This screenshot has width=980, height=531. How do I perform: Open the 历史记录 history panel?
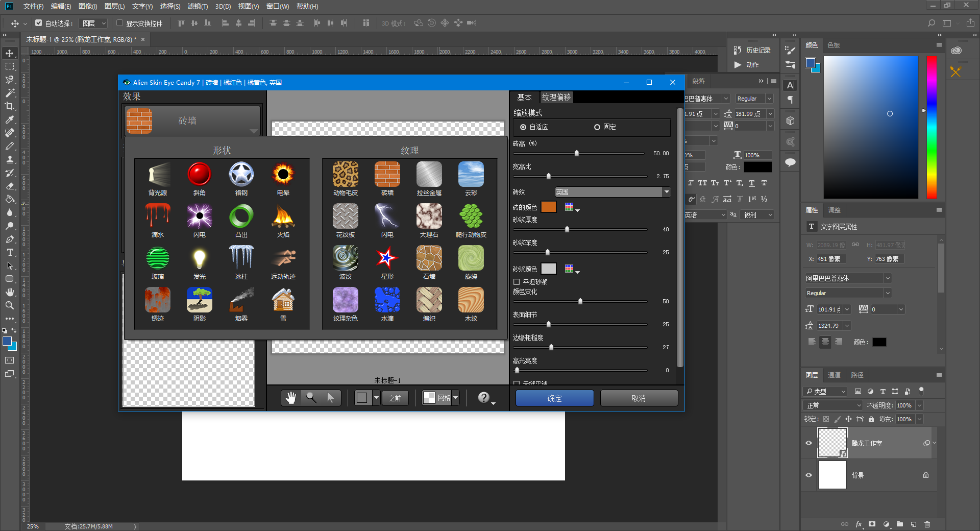[752, 50]
